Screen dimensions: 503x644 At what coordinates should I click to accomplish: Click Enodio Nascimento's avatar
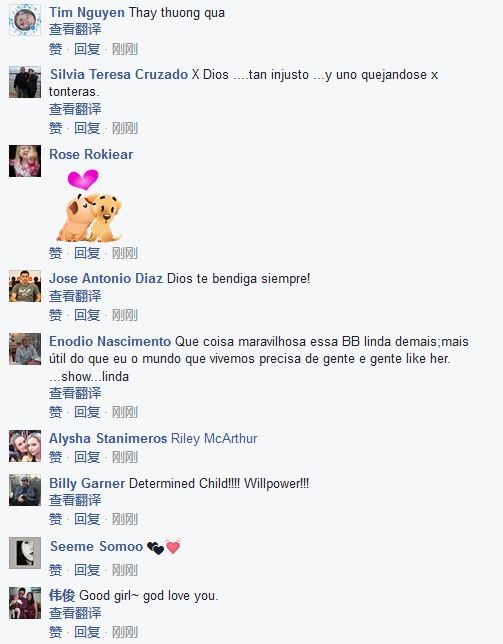[25, 349]
